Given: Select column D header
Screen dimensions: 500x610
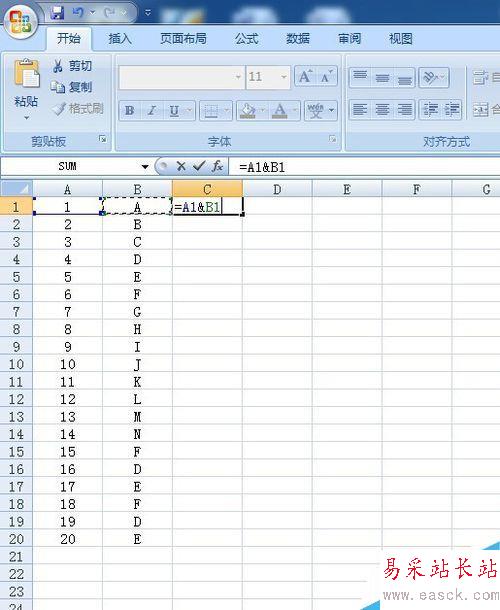Looking at the screenshot, I should (277, 189).
